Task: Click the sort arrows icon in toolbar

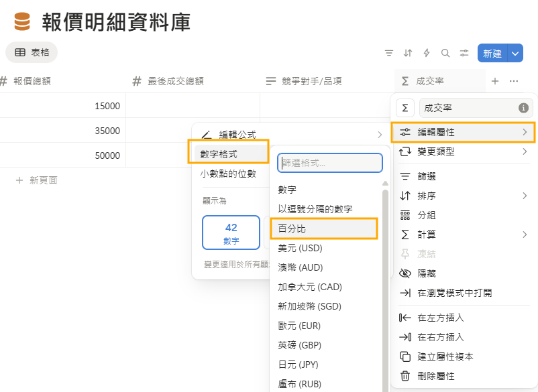Action: pos(408,53)
